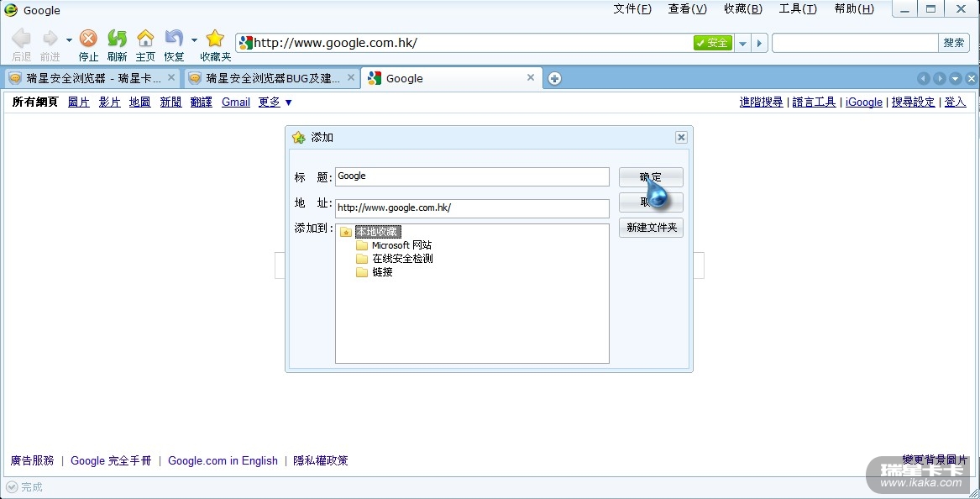
Task: Open the 查看(V) menu
Action: (688, 8)
